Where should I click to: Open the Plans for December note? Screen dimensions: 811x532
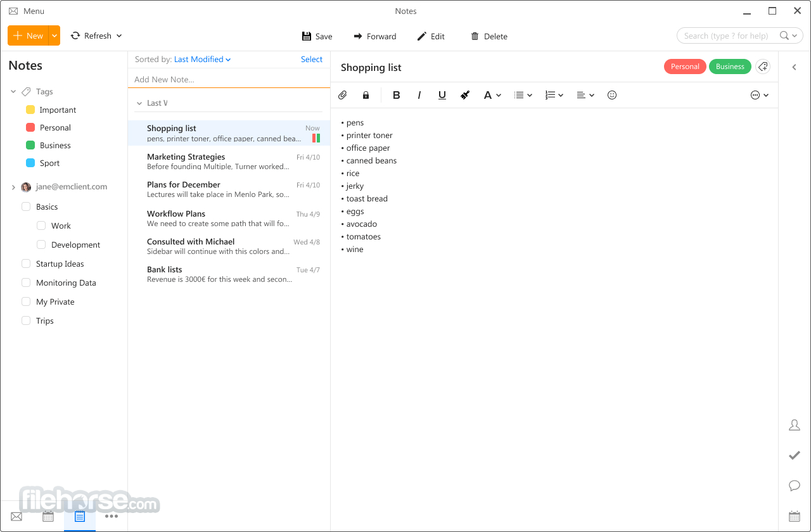pyautogui.click(x=229, y=189)
